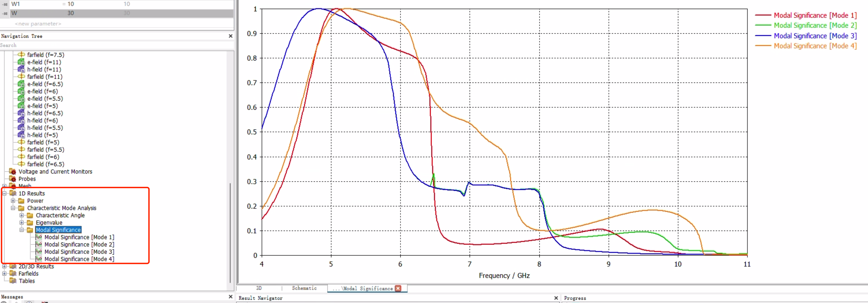Viewport: 868px width, 303px height.
Task: Collapse the Modal Significance folder
Action: tap(22, 230)
